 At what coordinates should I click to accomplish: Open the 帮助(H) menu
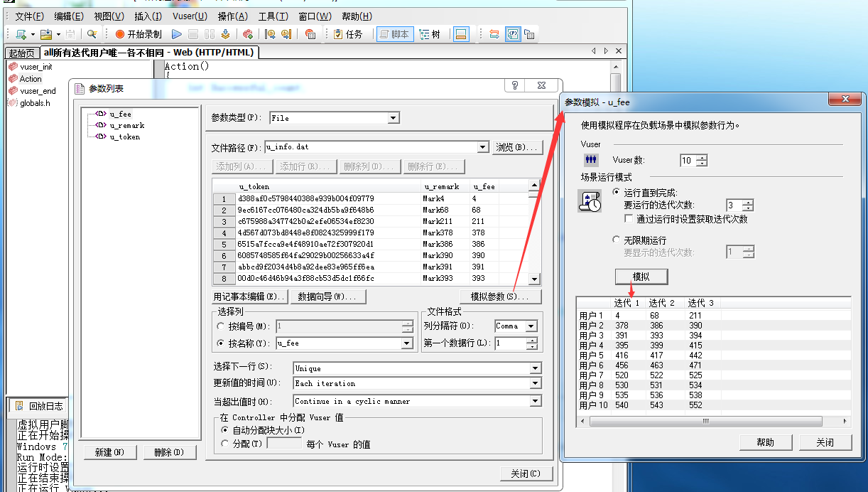coord(357,16)
